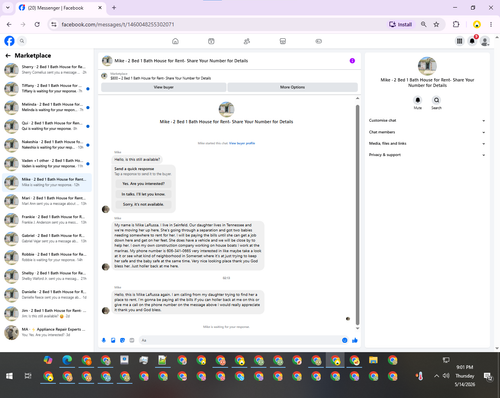Open the emoji picker in composer
Image resolution: width=500 pixels, height=398 pixels.
pyautogui.click(x=345, y=340)
